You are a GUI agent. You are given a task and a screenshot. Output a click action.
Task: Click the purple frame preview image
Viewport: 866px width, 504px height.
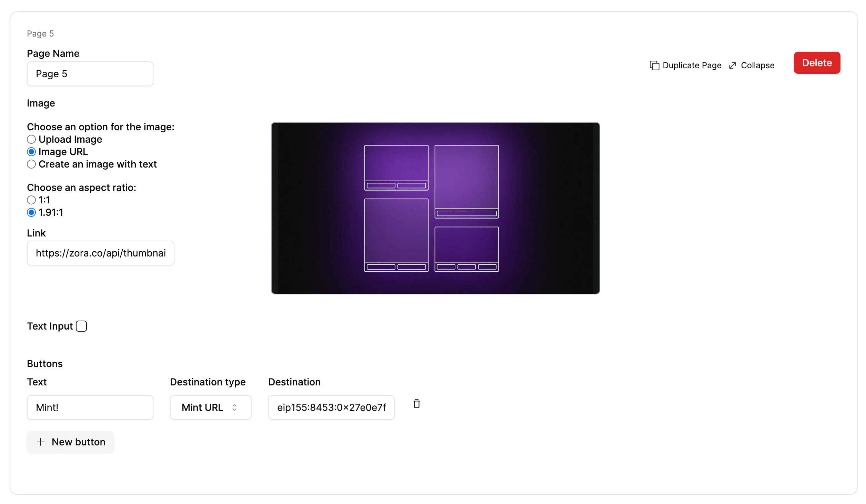click(x=435, y=208)
